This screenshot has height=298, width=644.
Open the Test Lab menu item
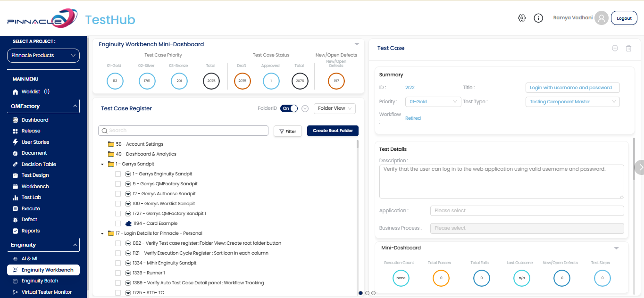pos(31,198)
